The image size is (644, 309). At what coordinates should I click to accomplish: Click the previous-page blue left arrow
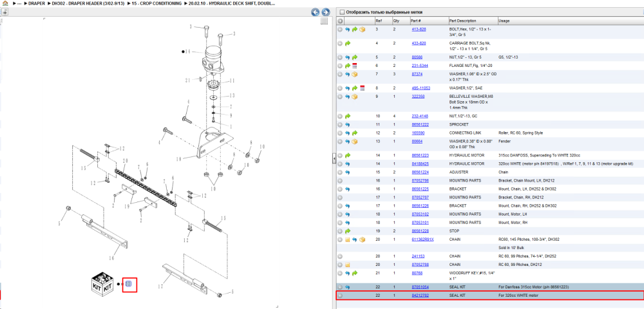click(315, 12)
